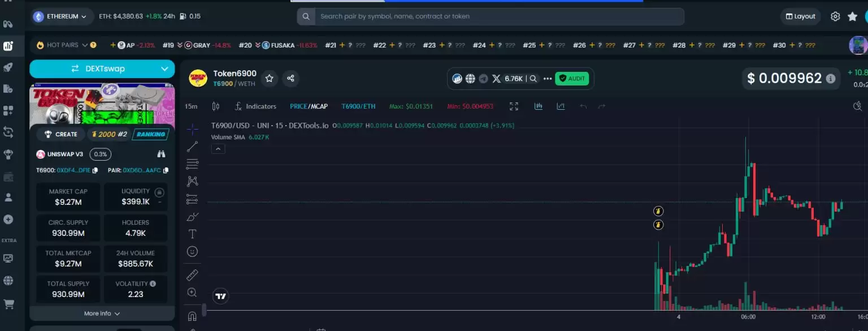Expand More info section
The width and height of the screenshot is (868, 331).
click(x=102, y=313)
